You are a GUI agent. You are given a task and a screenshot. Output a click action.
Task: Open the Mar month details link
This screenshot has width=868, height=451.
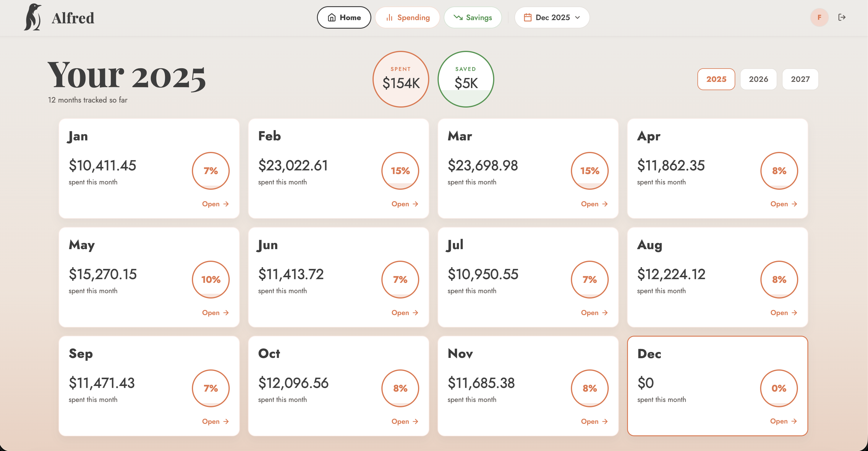click(594, 204)
